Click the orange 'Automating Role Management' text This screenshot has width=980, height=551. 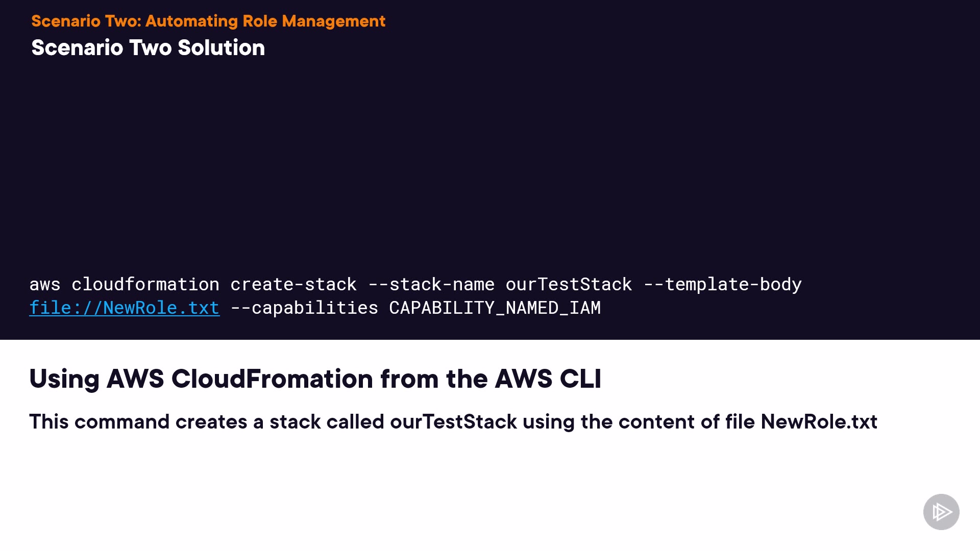[x=265, y=21]
